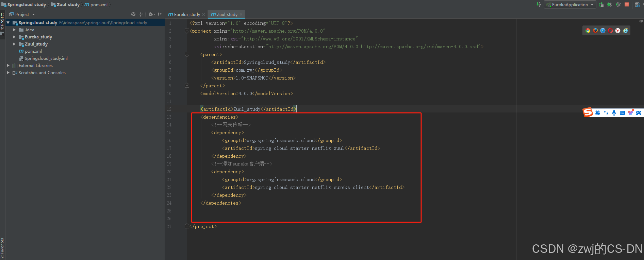Click the XMLSchema-instance URL on line 3
The height and width of the screenshot is (260, 644).
pyautogui.click(x=299, y=39)
